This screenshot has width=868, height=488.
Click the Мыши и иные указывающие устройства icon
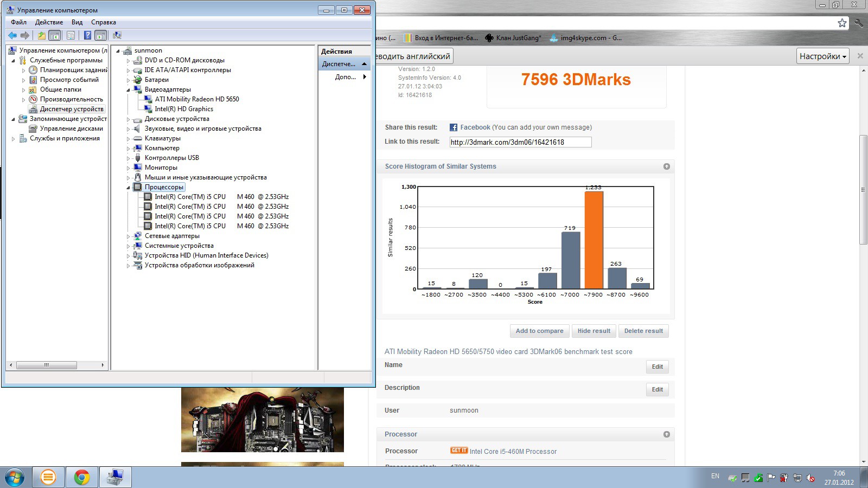point(138,177)
